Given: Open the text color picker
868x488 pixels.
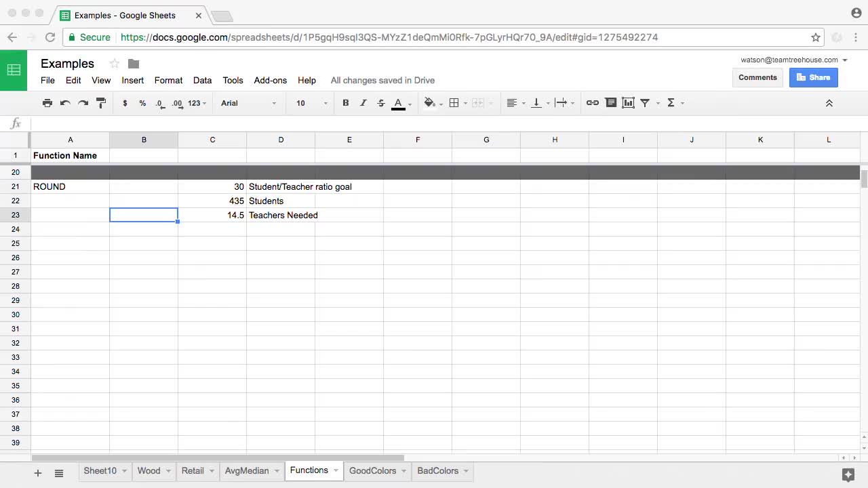Looking at the screenshot, I should pyautogui.click(x=398, y=103).
